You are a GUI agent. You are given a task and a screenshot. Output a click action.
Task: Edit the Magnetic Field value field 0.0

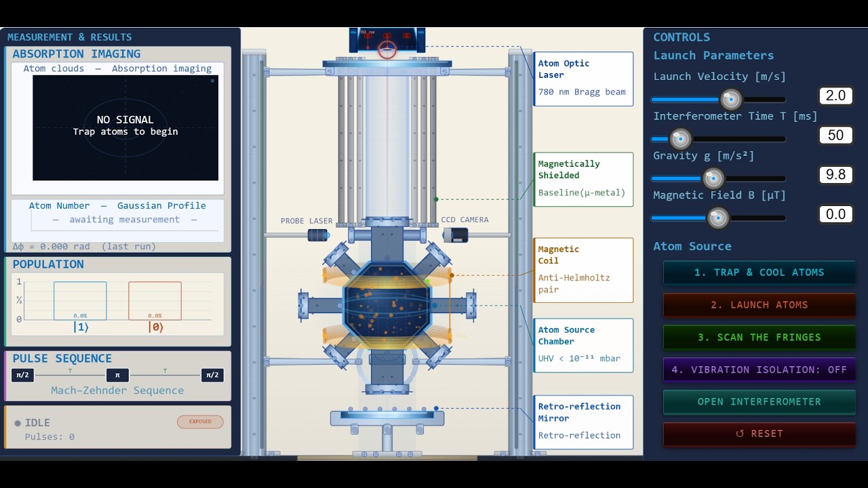835,214
